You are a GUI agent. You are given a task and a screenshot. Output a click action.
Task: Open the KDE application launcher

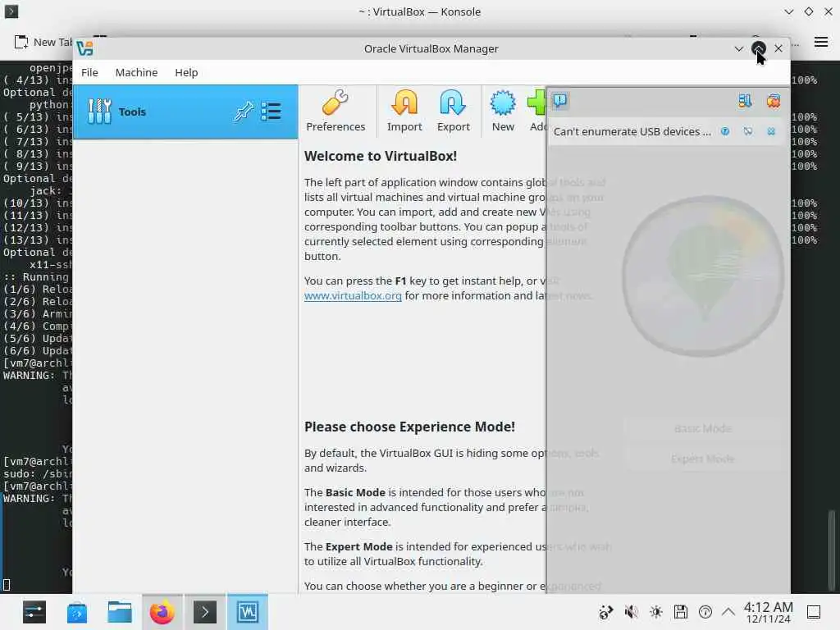coord(34,612)
